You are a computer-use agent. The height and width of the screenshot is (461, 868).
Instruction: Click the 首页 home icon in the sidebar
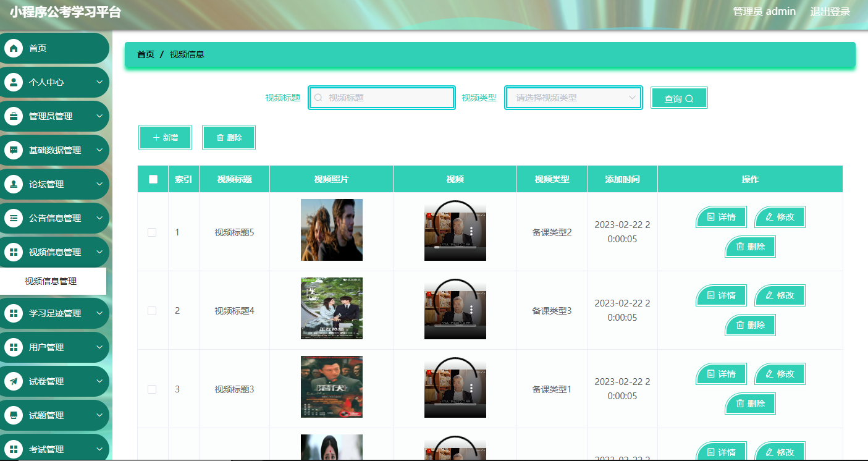pyautogui.click(x=14, y=48)
